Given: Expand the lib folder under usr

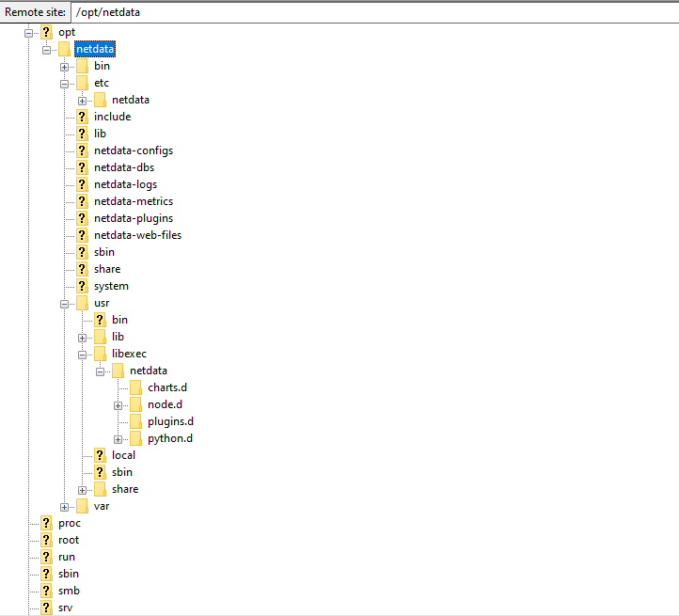Looking at the screenshot, I should coord(82,338).
